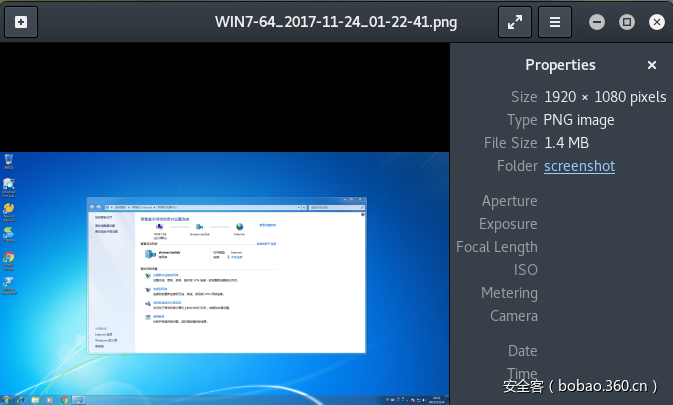This screenshot has height=405, width=673.
Task: Click the computer icon in the network map
Action: click(x=159, y=228)
